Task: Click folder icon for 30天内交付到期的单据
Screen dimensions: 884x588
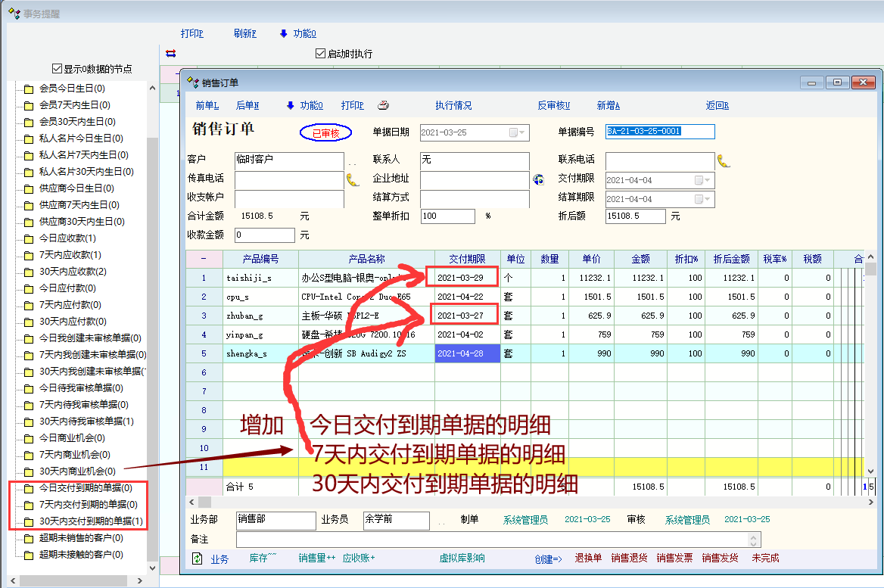Action: point(29,521)
